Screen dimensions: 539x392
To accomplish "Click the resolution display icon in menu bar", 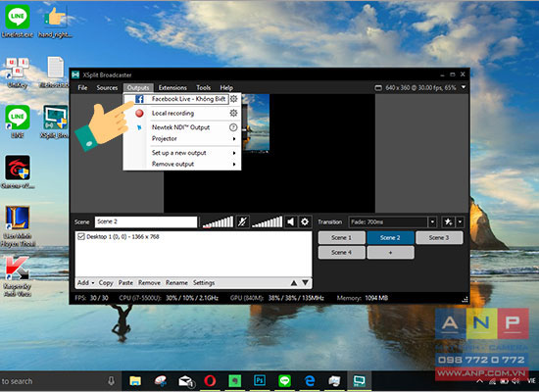I will point(378,88).
